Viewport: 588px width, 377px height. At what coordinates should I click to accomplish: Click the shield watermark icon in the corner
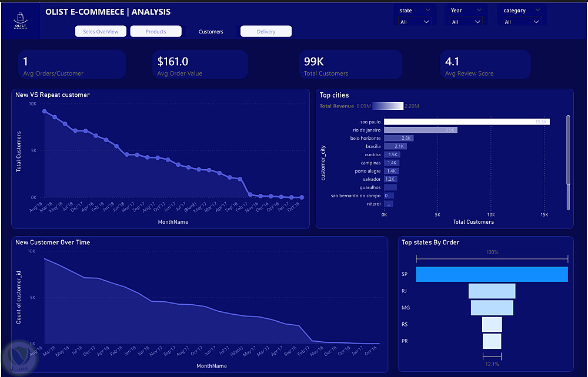[x=19, y=358]
